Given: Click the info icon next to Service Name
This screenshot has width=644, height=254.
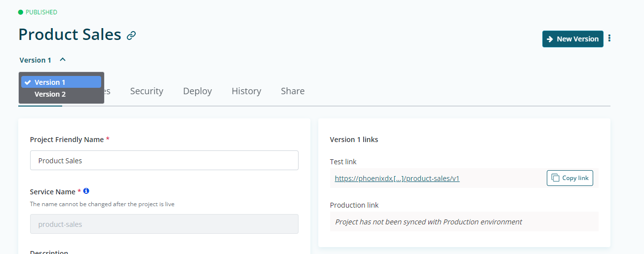Looking at the screenshot, I should coord(86,191).
